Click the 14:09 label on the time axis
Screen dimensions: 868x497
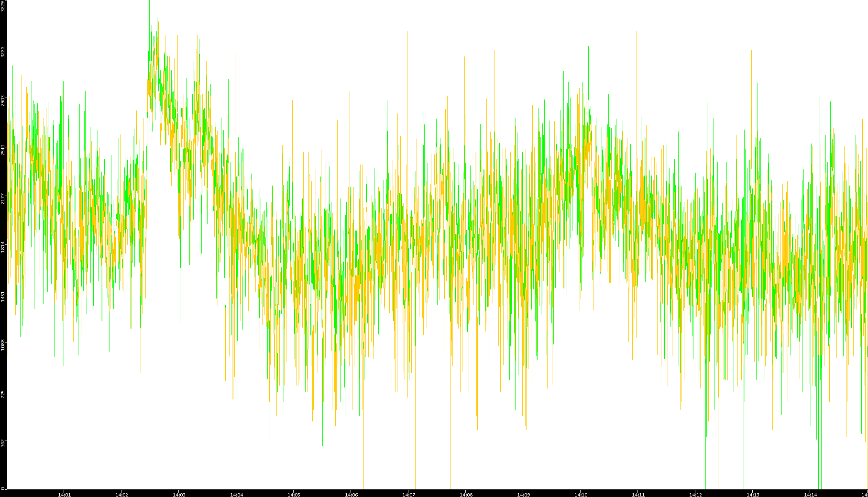(x=523, y=495)
